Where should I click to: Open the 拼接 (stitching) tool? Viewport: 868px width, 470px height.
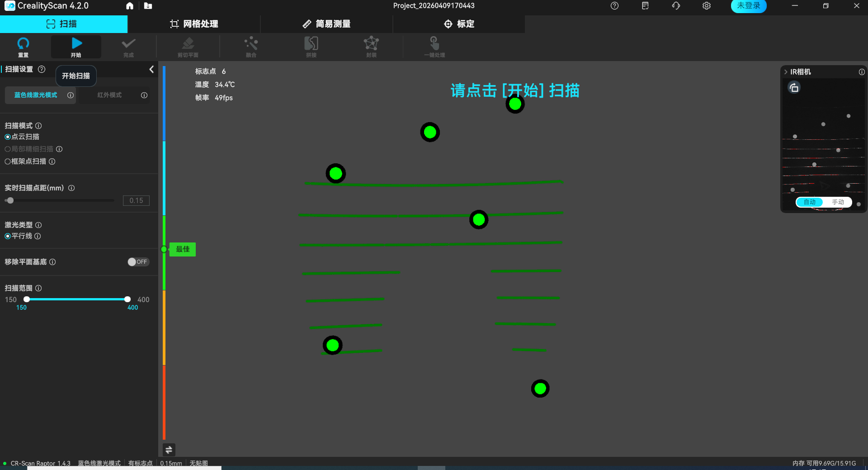point(311,47)
